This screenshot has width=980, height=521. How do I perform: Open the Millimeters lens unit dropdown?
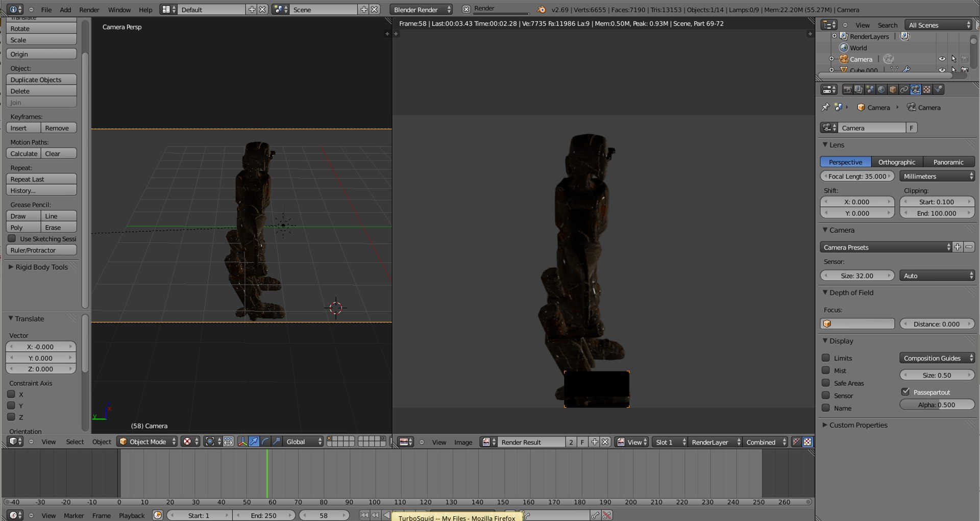937,176
